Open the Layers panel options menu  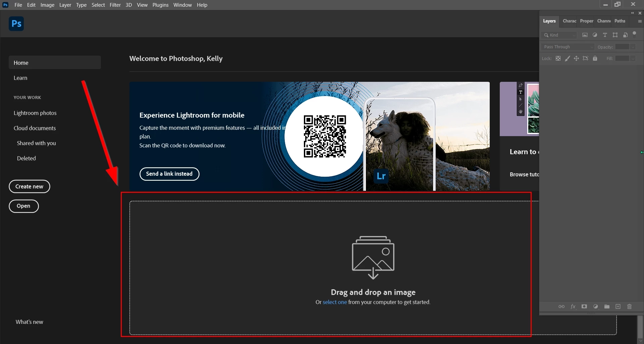[x=640, y=21]
